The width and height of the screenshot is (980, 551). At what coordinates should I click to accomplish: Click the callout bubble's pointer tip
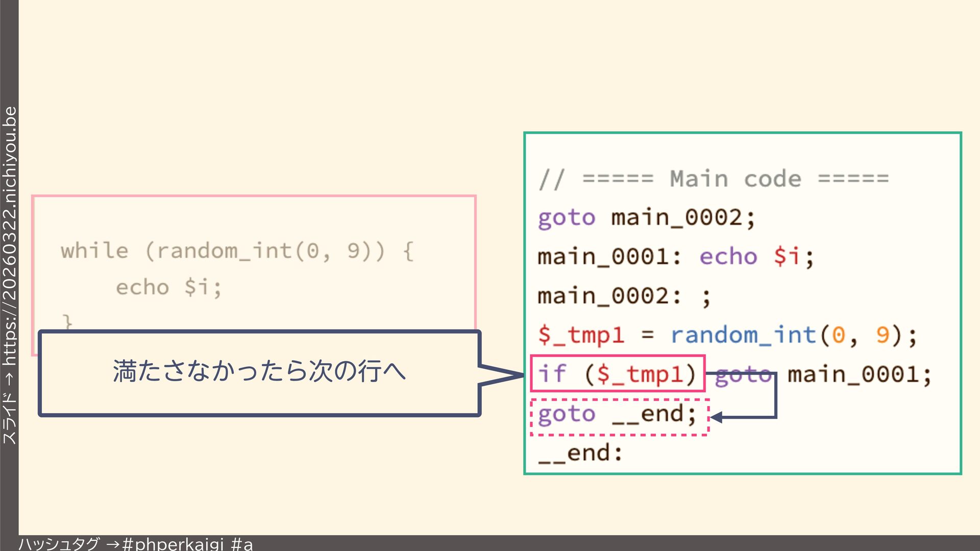coord(520,376)
